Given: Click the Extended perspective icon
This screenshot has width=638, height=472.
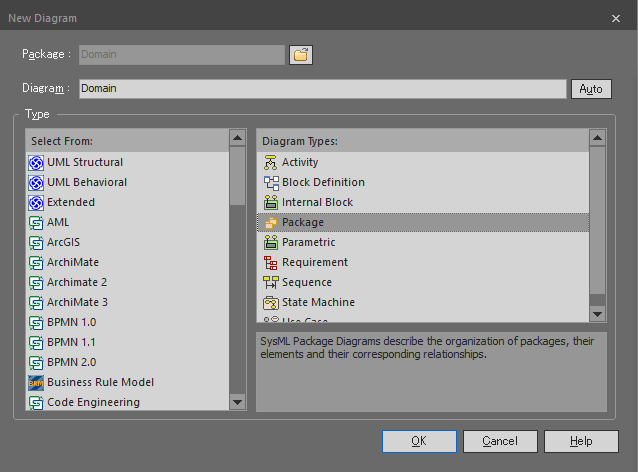Looking at the screenshot, I should (36, 203).
